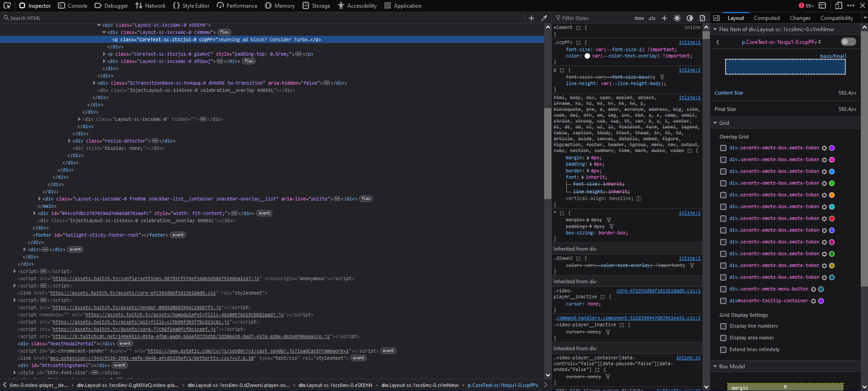Select the Changes sidebar tab
The width and height of the screenshot is (868, 391).
(800, 18)
